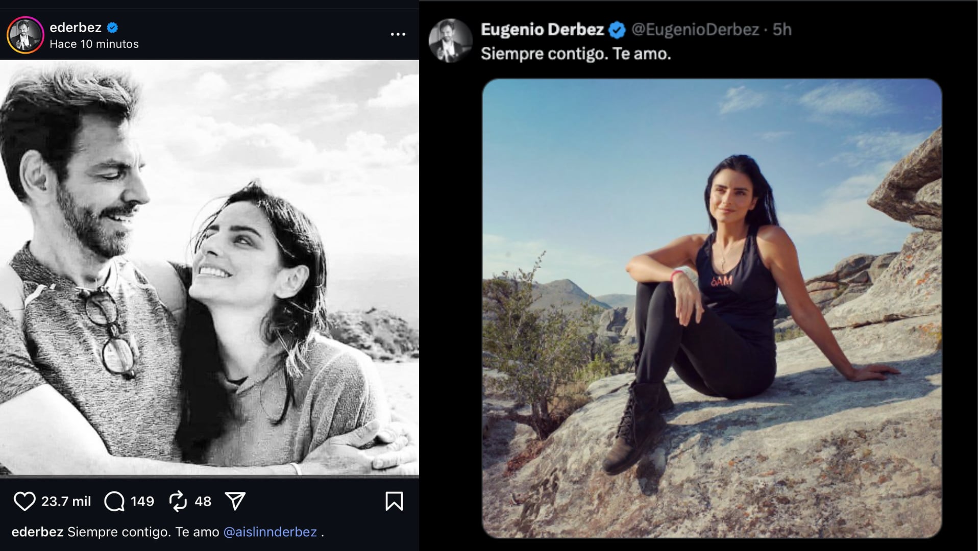Open the ederbez username in the post header
The width and height of the screenshot is (980, 551).
click(76, 28)
